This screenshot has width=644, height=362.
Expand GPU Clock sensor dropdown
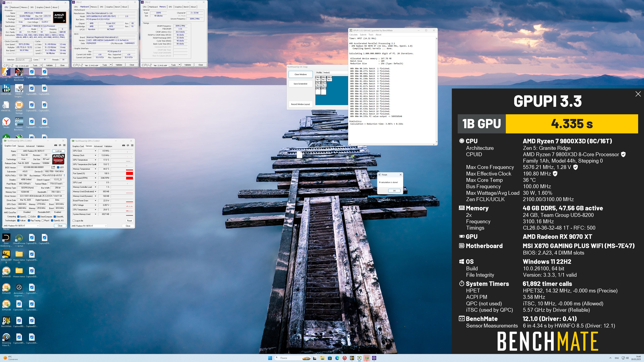coord(95,151)
